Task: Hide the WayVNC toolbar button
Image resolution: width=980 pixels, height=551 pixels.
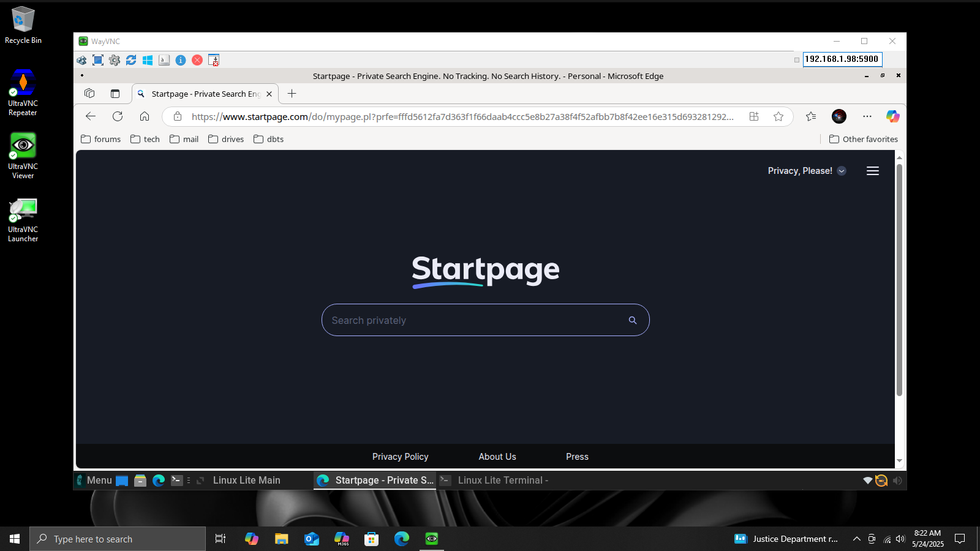Action: (x=214, y=60)
